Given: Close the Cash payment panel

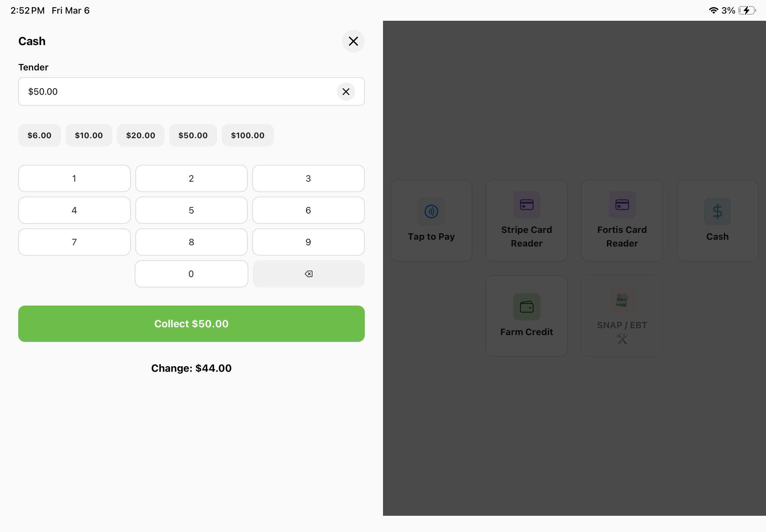Looking at the screenshot, I should click(x=353, y=41).
